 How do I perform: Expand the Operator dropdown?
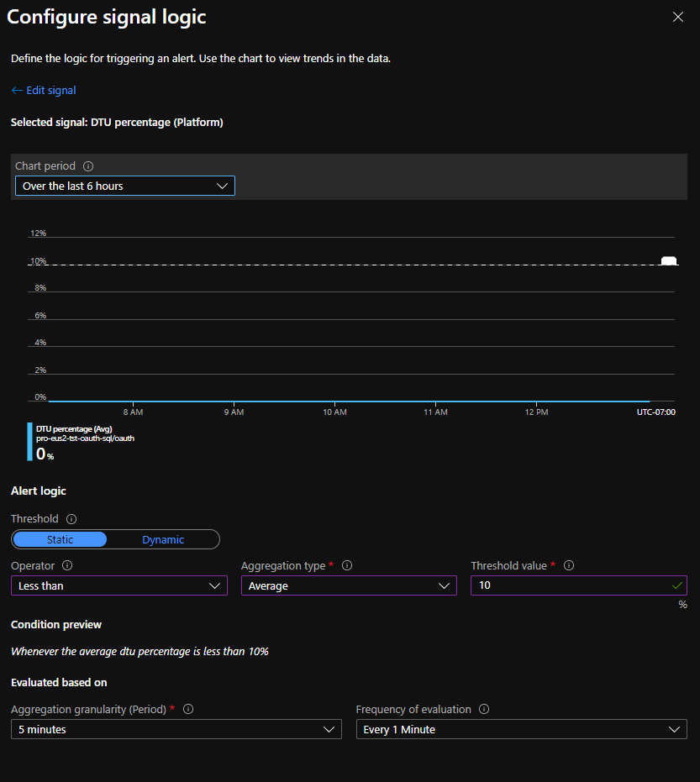point(118,585)
